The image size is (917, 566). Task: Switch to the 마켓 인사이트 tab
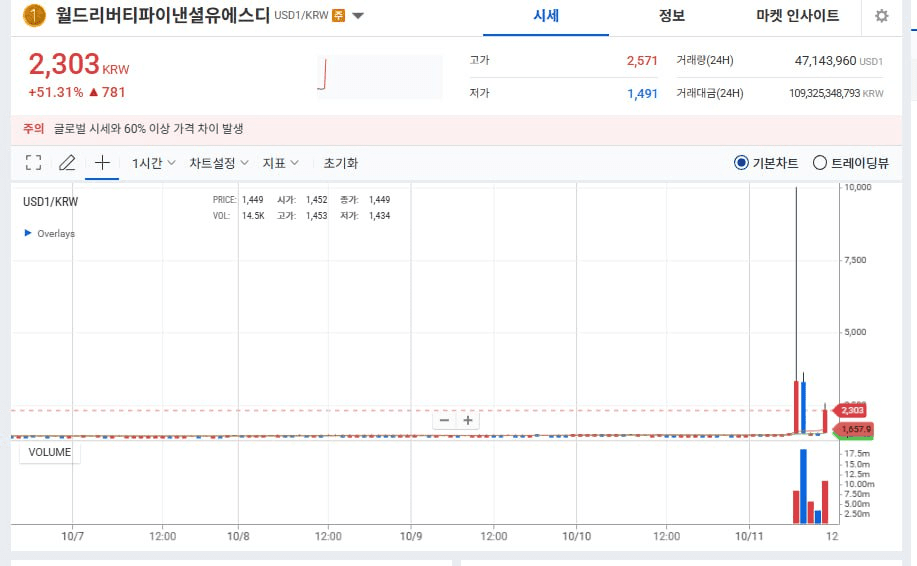pyautogui.click(x=797, y=16)
